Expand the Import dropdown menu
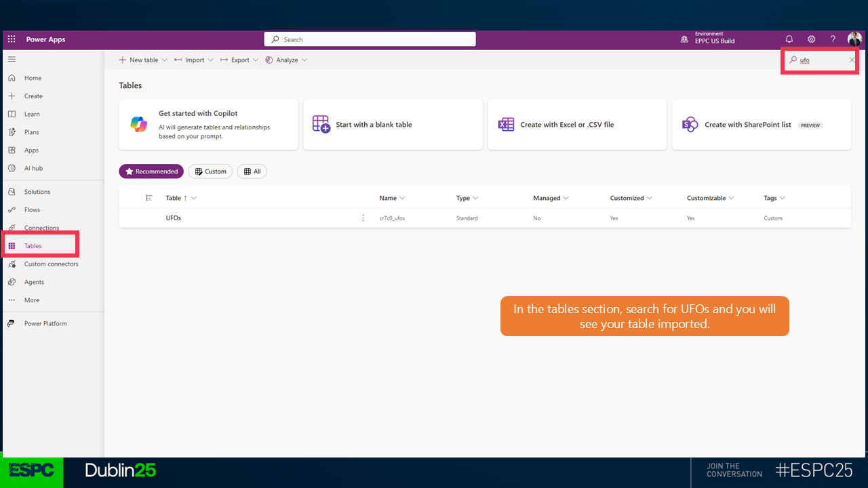Screen dimensions: 868x488 194,60
